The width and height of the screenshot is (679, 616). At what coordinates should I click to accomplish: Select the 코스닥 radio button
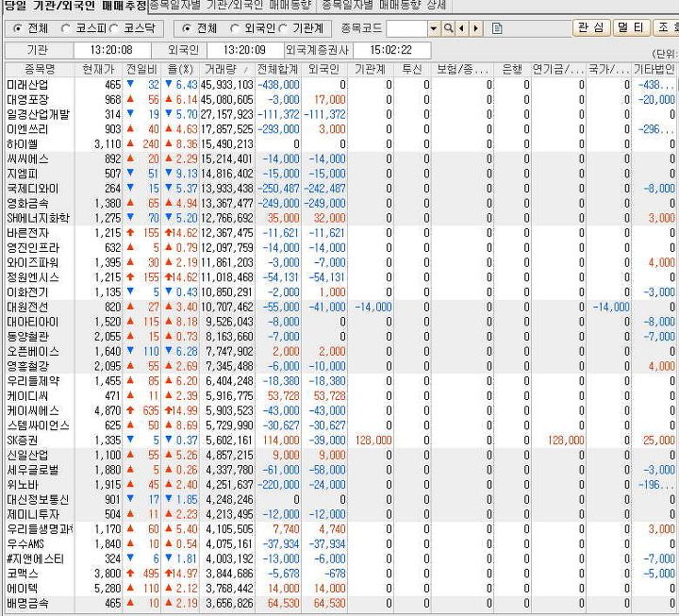[113, 28]
